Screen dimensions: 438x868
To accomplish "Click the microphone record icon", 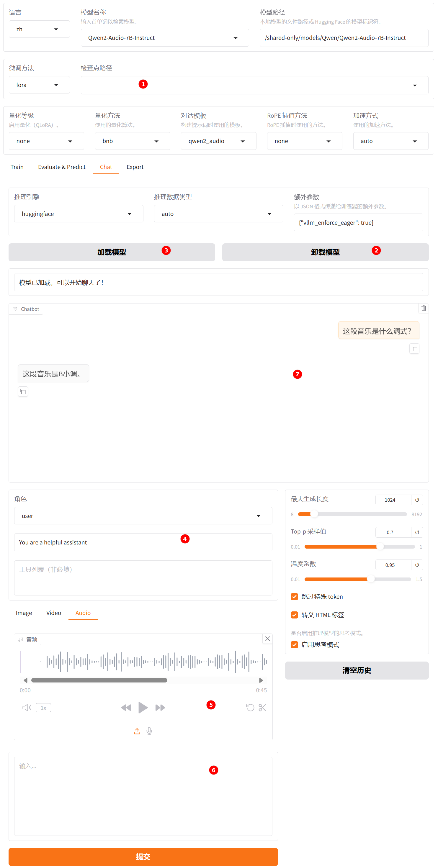I will [149, 731].
